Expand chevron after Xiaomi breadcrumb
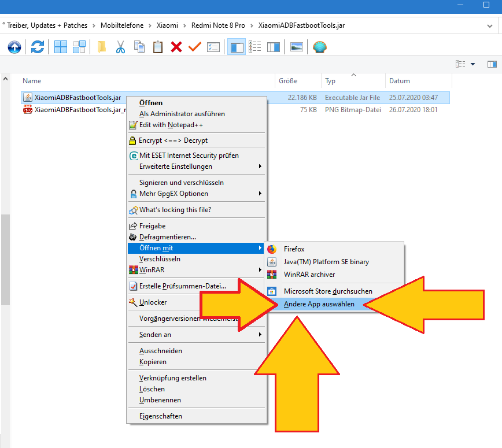Viewport: 502px width, 448px height. (184, 25)
